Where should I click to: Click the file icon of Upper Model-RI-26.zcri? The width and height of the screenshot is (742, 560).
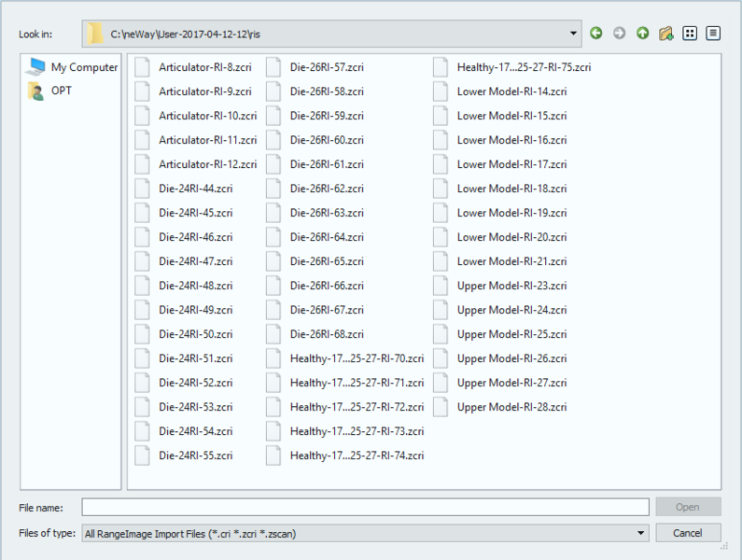pos(441,358)
